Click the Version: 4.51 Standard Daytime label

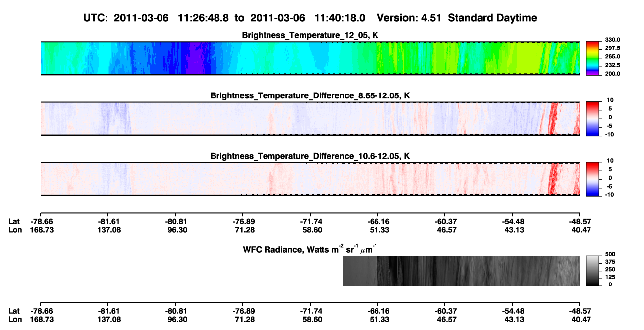pos(457,18)
